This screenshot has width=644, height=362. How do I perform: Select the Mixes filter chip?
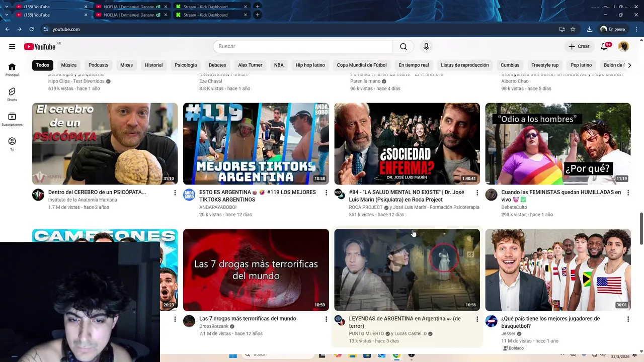[x=126, y=65]
